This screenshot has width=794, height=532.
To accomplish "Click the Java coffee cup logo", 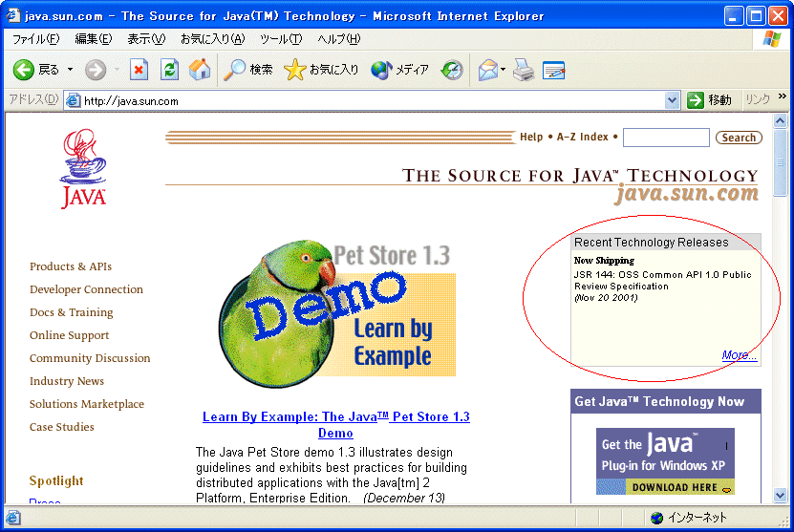I will [83, 168].
